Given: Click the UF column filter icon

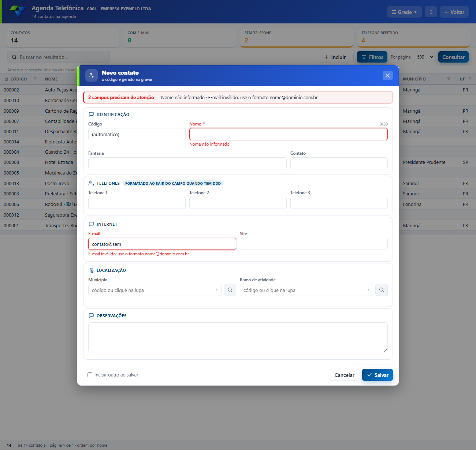Looking at the screenshot, I should [x=470, y=79].
